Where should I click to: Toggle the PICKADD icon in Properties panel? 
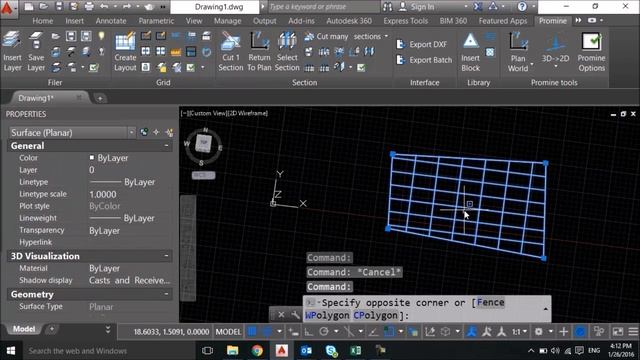144,132
